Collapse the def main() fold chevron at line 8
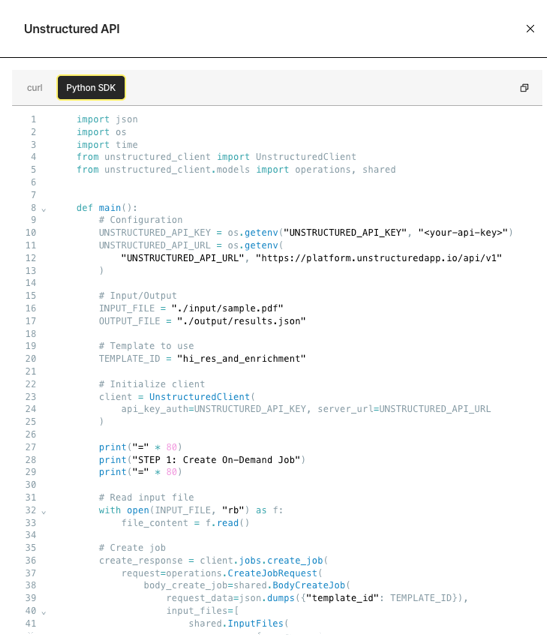Screen dimensions: 547x635 coord(44,209)
